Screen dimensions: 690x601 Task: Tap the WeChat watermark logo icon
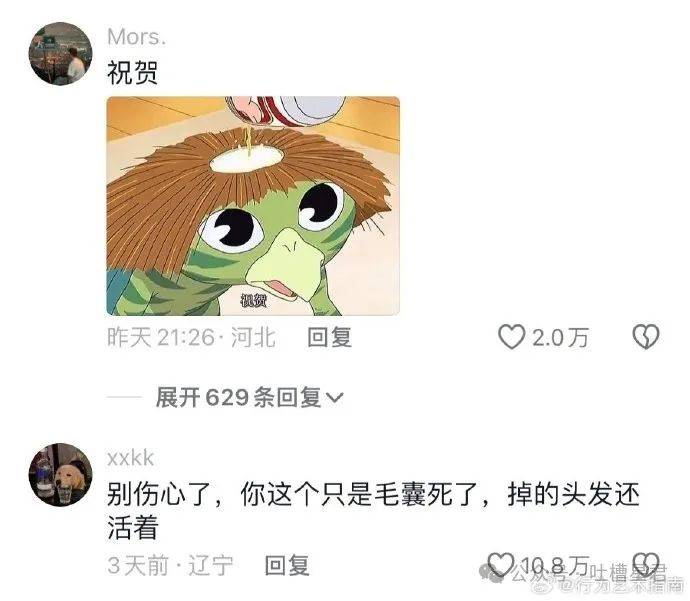pyautogui.click(x=492, y=572)
